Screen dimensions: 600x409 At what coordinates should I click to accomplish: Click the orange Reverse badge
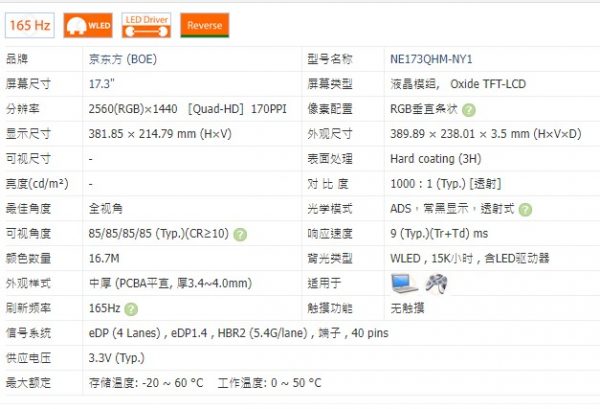pyautogui.click(x=205, y=26)
